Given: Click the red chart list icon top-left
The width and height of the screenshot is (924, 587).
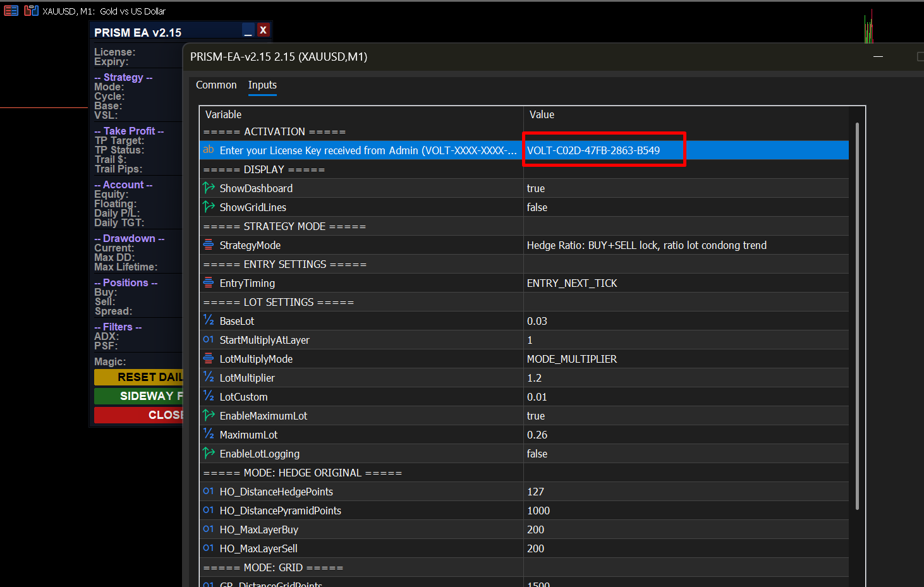Looking at the screenshot, I should click(x=11, y=11).
